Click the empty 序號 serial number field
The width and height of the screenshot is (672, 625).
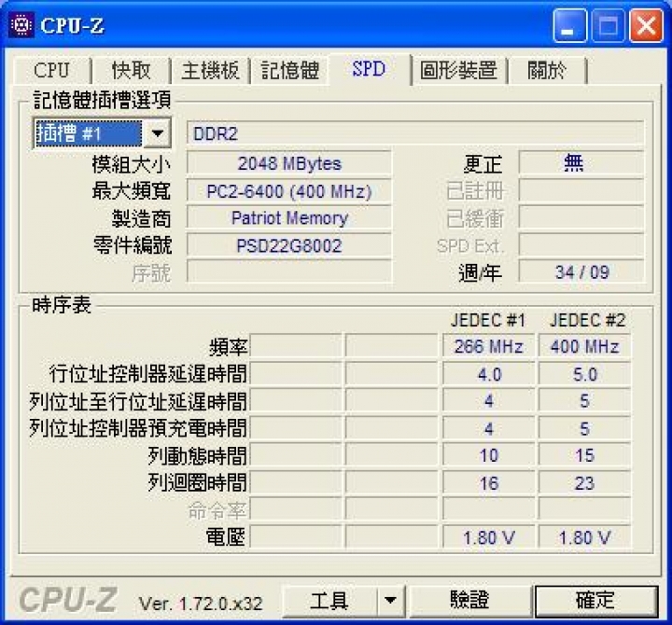289,272
